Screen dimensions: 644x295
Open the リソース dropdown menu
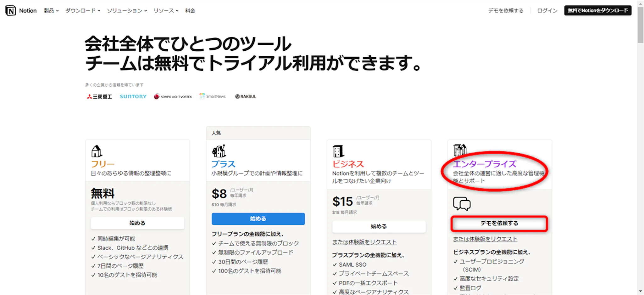(x=166, y=11)
